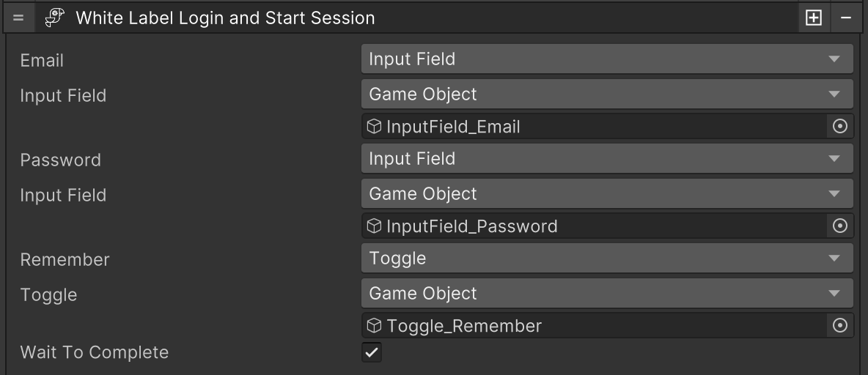
Task: Open object picker for InputField_Email
Action: tap(840, 127)
